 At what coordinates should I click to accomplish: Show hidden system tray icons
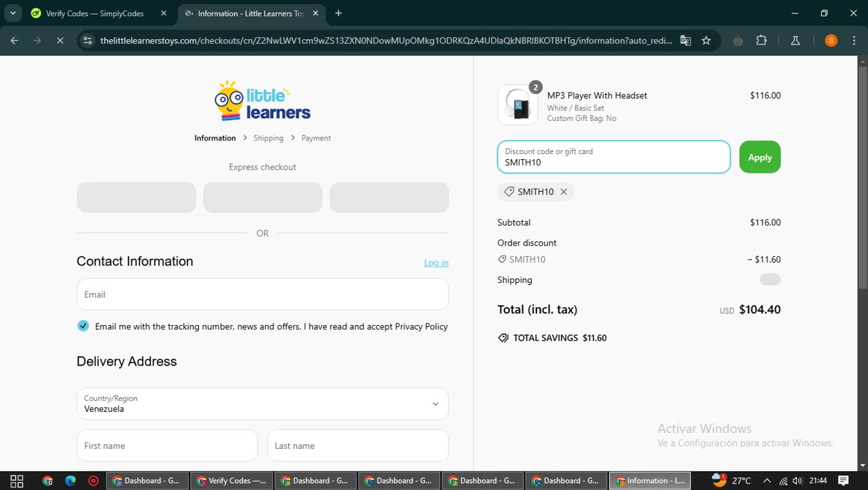(x=767, y=481)
